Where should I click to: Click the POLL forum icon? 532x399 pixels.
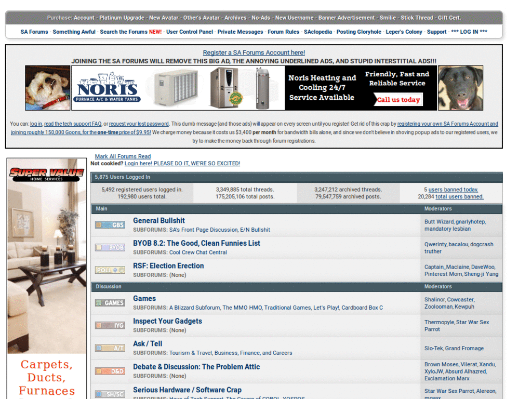coord(110,270)
